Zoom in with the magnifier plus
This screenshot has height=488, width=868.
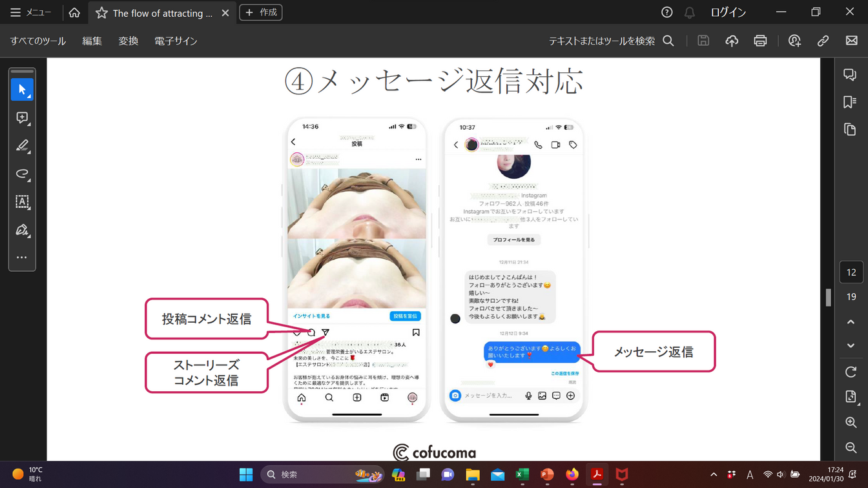851,422
